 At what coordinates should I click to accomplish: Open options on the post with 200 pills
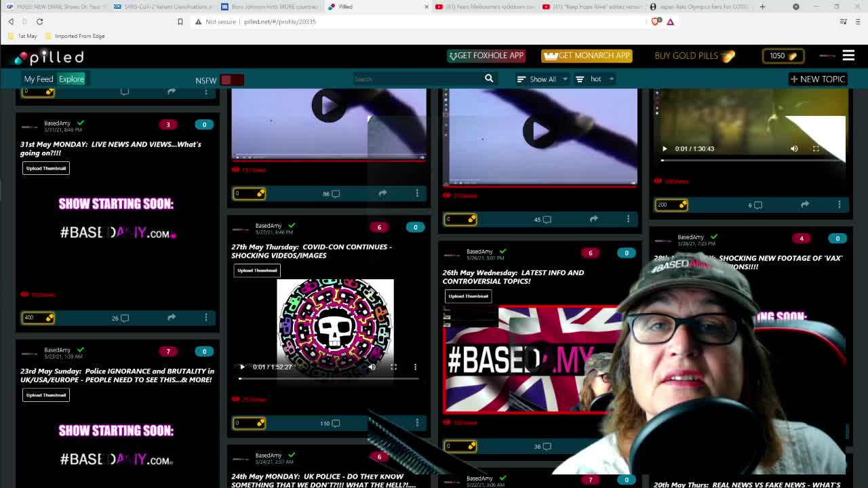coord(840,204)
